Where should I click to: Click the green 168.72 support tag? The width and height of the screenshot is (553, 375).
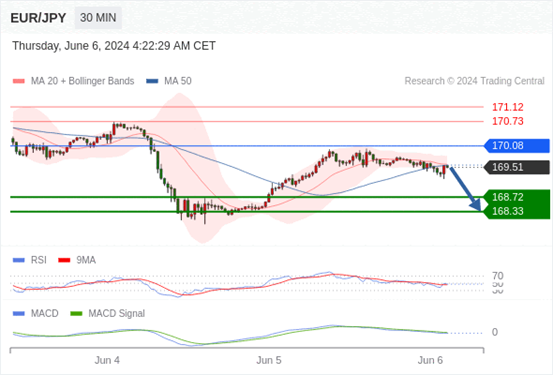[x=517, y=197]
